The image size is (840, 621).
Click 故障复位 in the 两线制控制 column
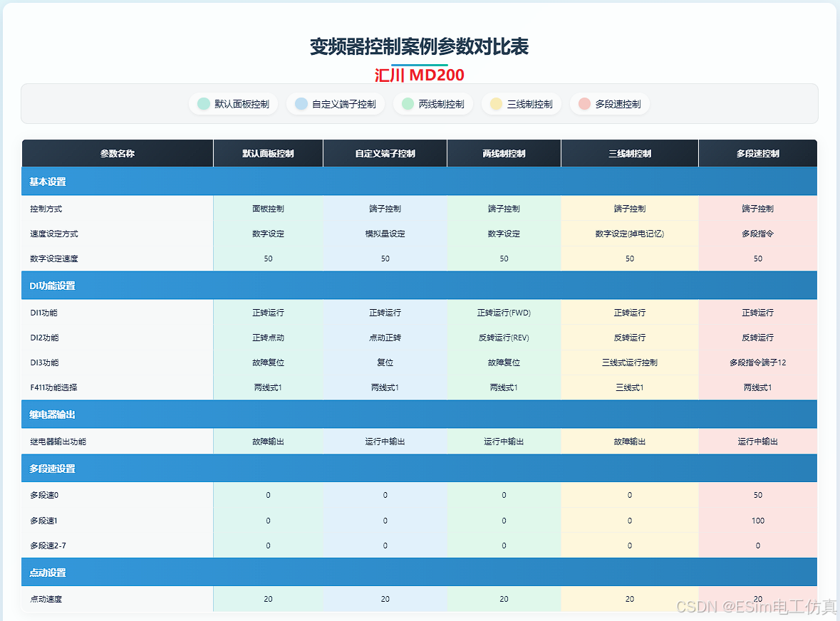coord(504,362)
